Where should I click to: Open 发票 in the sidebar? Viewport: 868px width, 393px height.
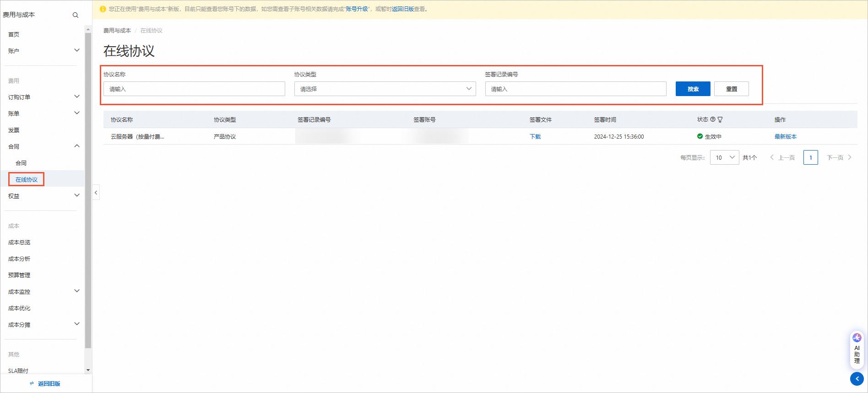(14, 130)
